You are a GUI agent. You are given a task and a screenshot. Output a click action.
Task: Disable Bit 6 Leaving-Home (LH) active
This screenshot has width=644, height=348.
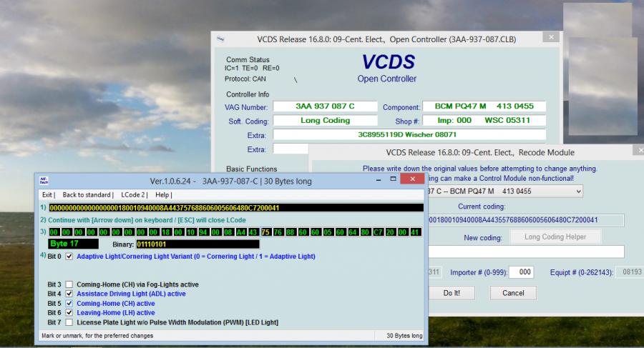(x=69, y=313)
